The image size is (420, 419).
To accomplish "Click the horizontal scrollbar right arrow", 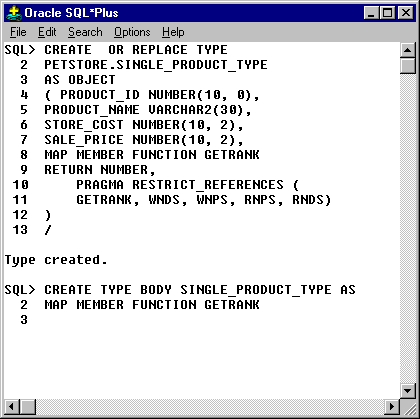I will 392,407.
